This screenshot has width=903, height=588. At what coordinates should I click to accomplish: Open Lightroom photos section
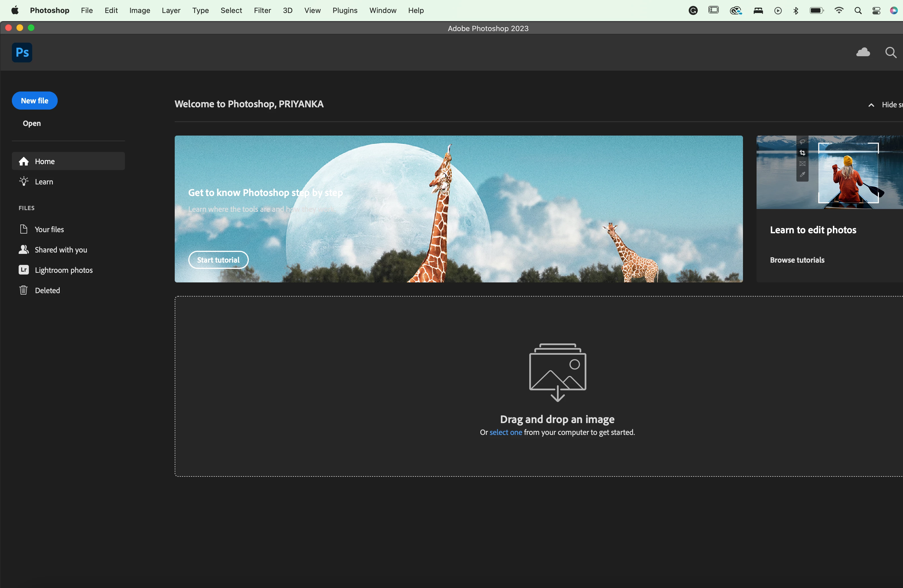pyautogui.click(x=63, y=270)
